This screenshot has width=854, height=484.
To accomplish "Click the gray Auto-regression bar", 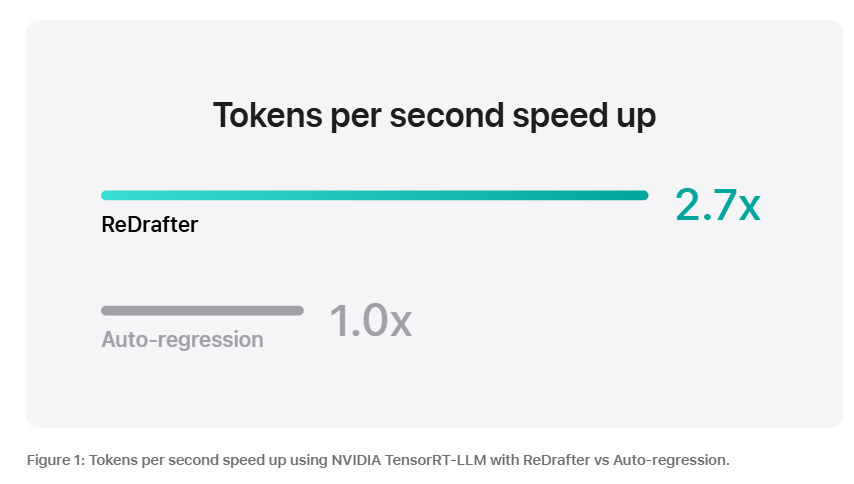I will [202, 311].
